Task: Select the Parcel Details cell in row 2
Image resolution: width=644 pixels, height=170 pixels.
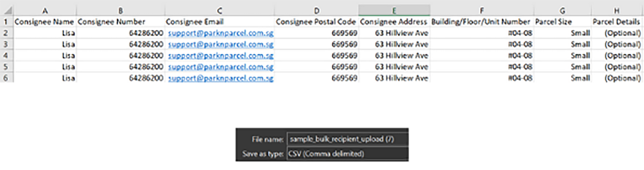Action: tap(617, 33)
